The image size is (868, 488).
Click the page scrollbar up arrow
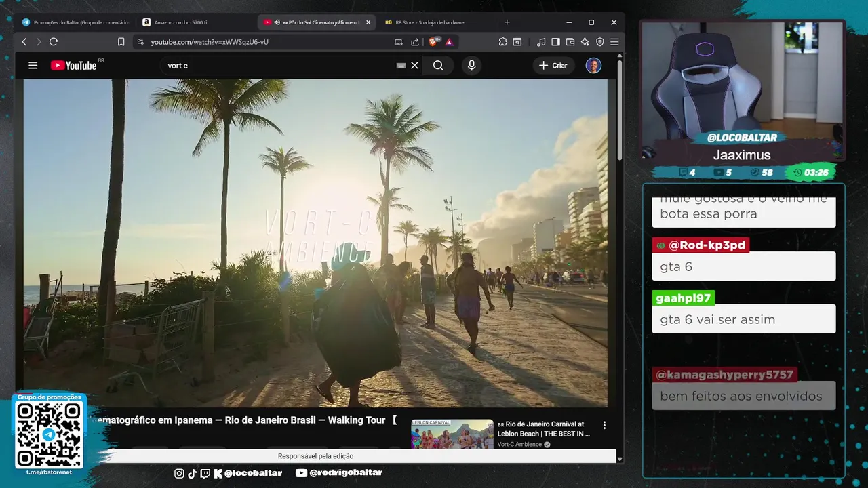coord(620,56)
